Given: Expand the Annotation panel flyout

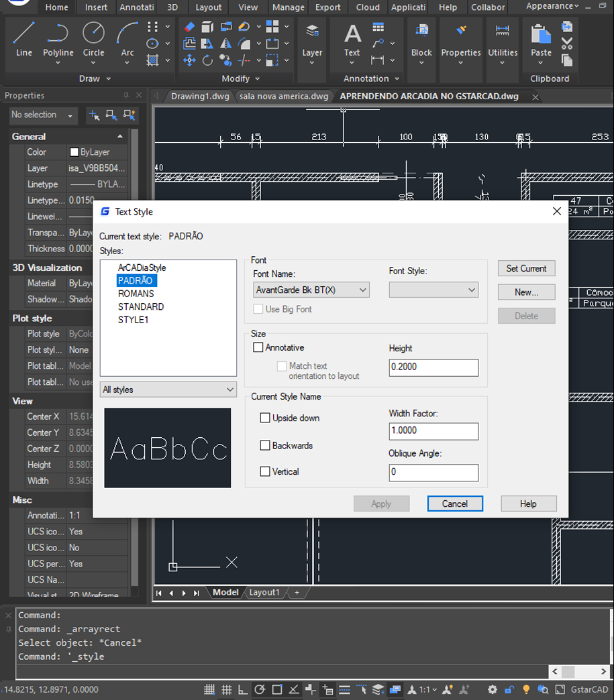Looking at the screenshot, I should [x=397, y=79].
